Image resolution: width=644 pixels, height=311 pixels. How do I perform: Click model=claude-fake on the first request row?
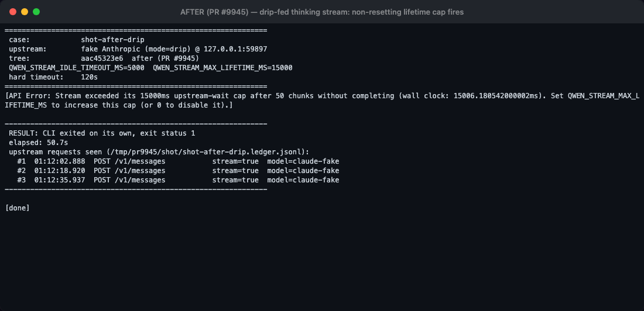tap(303, 161)
